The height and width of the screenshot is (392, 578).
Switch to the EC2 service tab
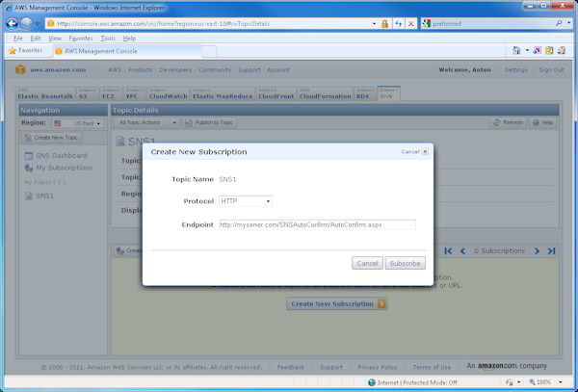pos(111,94)
